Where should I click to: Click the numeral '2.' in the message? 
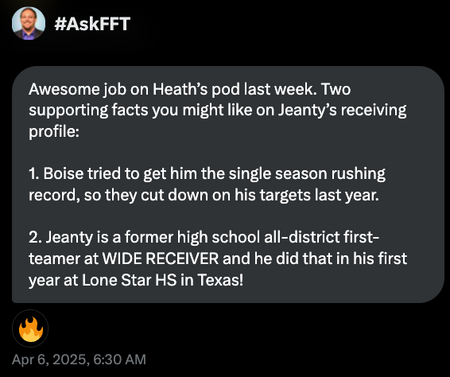pos(35,237)
